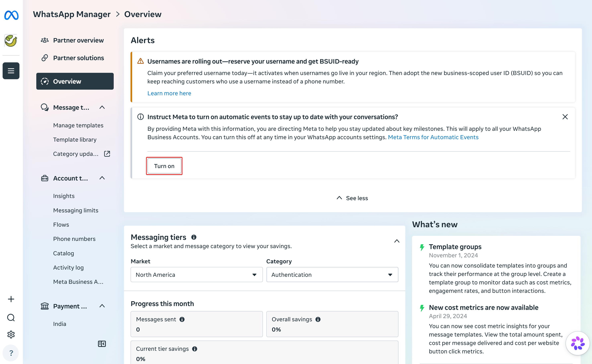Collapse the Messaging tiers card

[397, 241]
